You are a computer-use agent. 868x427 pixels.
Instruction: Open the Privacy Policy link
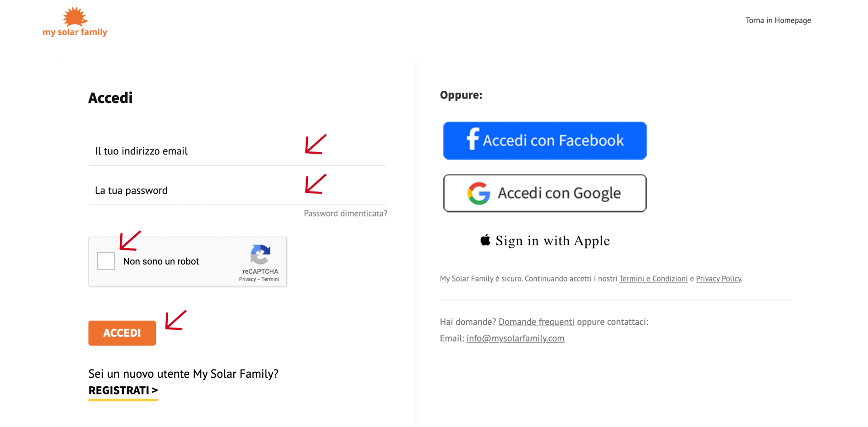click(718, 279)
